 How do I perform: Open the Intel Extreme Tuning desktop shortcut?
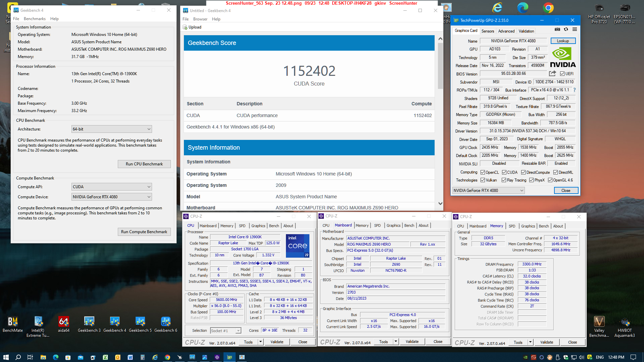(38, 327)
